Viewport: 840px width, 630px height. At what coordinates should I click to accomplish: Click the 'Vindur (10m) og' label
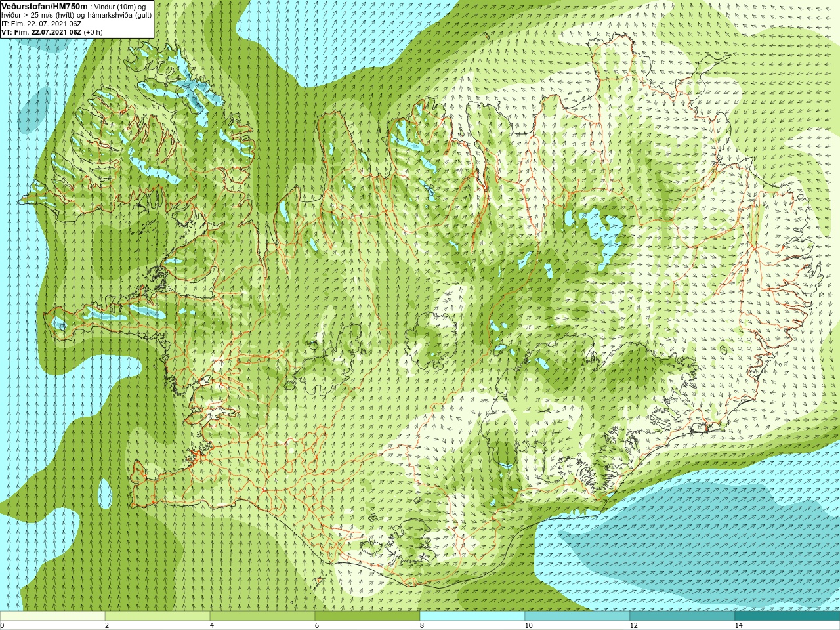pyautogui.click(x=120, y=7)
